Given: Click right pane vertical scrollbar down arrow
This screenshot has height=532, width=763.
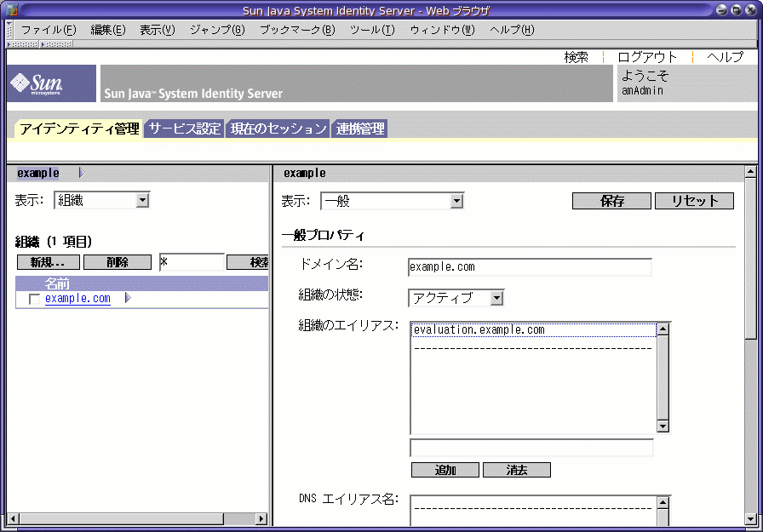Looking at the screenshot, I should 751,519.
